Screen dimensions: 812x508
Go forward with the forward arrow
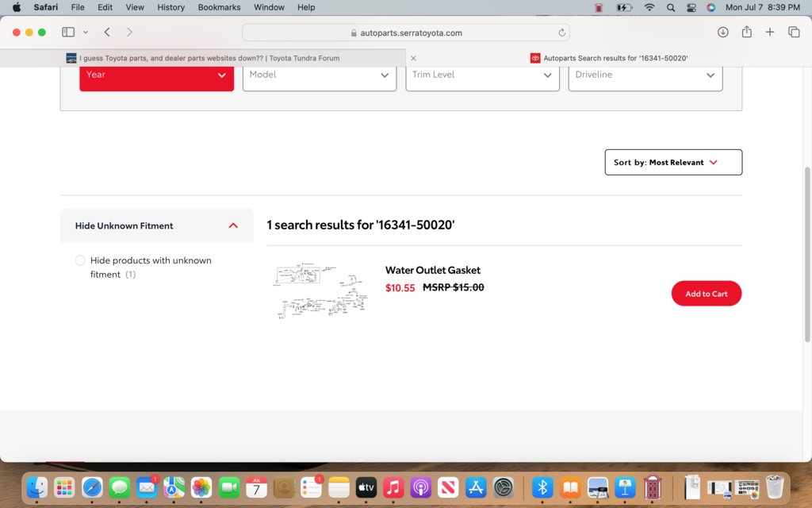coord(129,32)
